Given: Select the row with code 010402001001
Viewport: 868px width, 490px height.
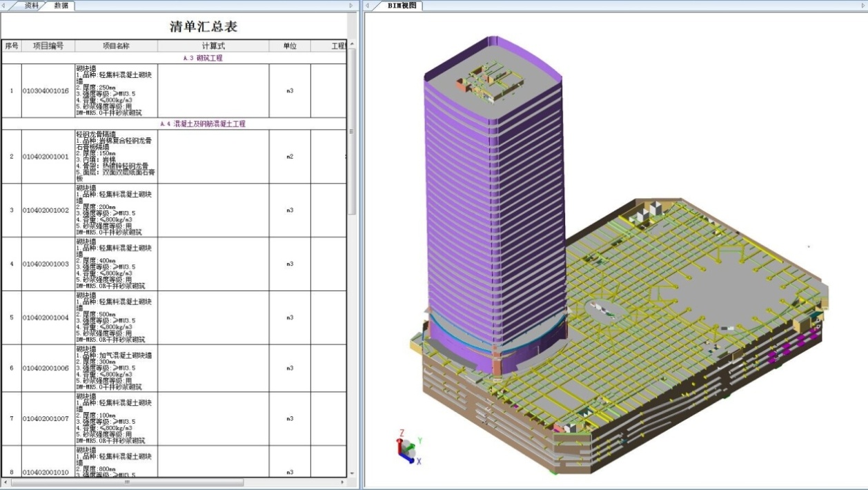Looking at the screenshot, I should (x=45, y=157).
